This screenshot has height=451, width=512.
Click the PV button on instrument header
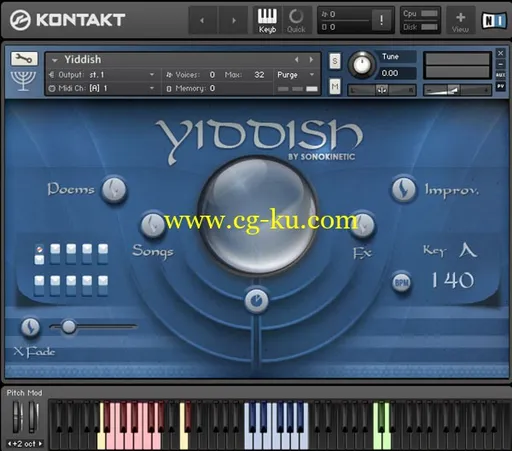(500, 86)
